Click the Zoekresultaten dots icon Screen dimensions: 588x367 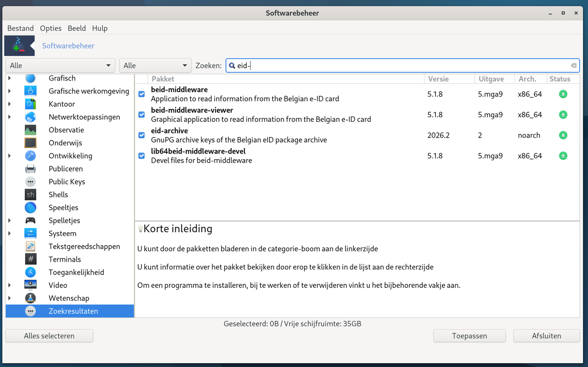click(30, 311)
